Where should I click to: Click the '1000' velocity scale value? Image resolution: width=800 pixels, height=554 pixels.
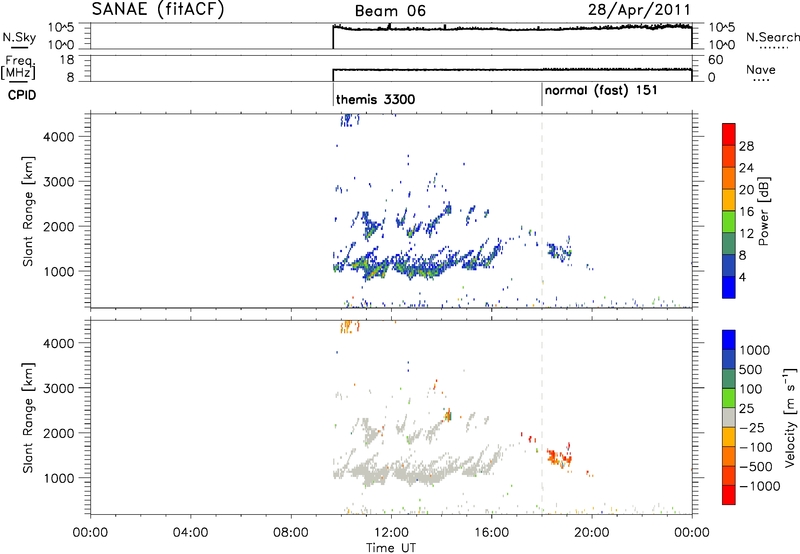pos(755,350)
